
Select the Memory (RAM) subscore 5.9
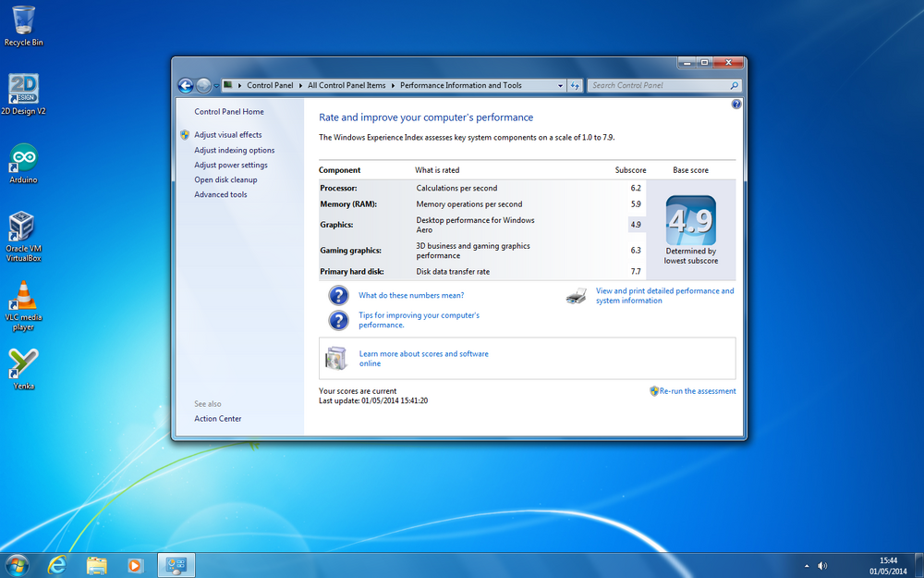click(x=636, y=204)
